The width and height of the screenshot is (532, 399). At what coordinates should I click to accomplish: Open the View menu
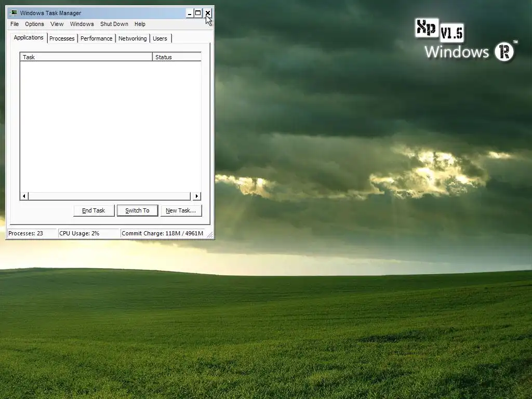click(57, 24)
